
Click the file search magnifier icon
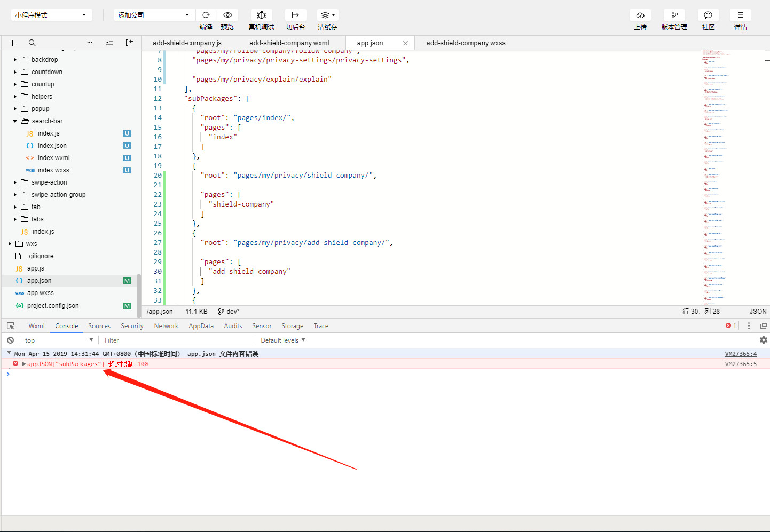[32, 43]
